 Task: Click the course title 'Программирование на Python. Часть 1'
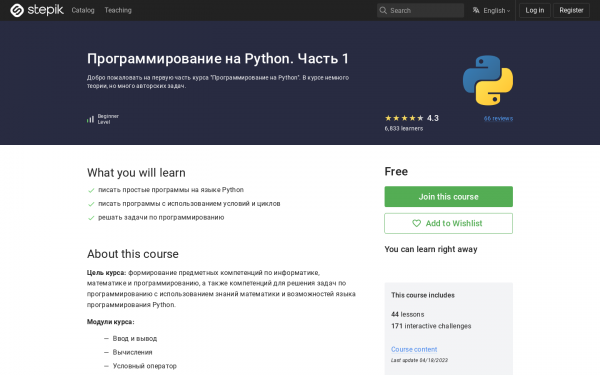(218, 59)
